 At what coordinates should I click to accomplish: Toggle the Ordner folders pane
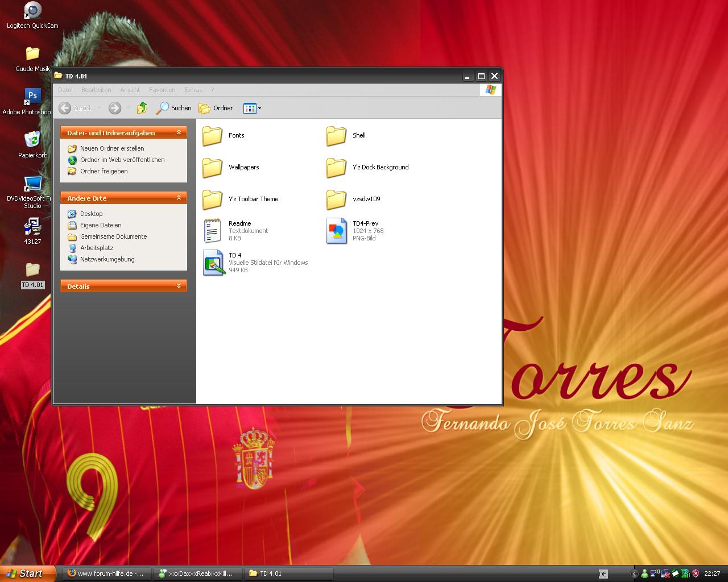click(x=216, y=108)
